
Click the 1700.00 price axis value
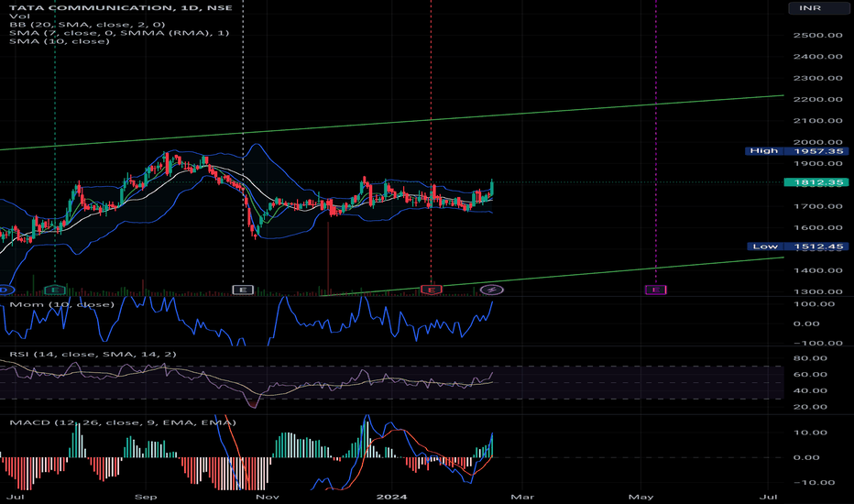(x=818, y=206)
